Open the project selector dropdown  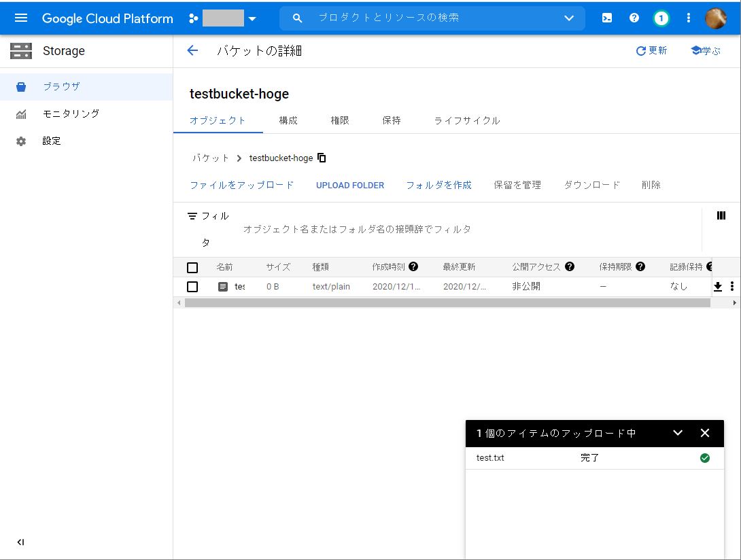click(252, 18)
